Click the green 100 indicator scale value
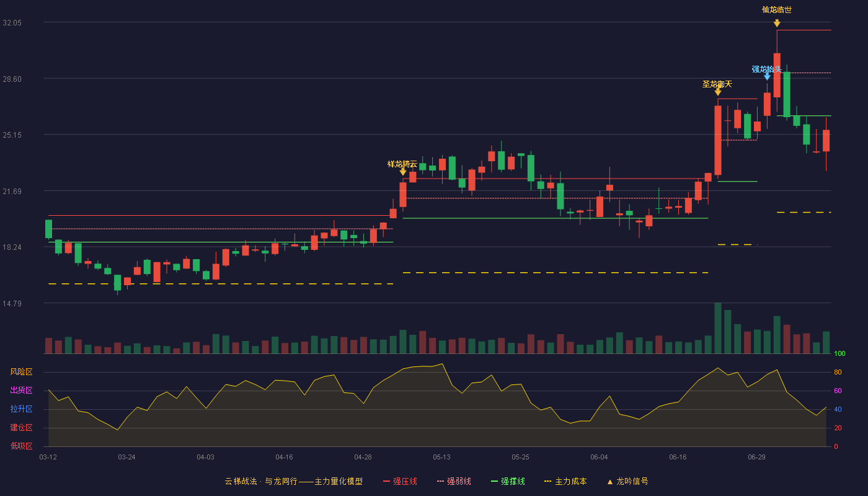The height and width of the screenshot is (496, 868). (839, 354)
